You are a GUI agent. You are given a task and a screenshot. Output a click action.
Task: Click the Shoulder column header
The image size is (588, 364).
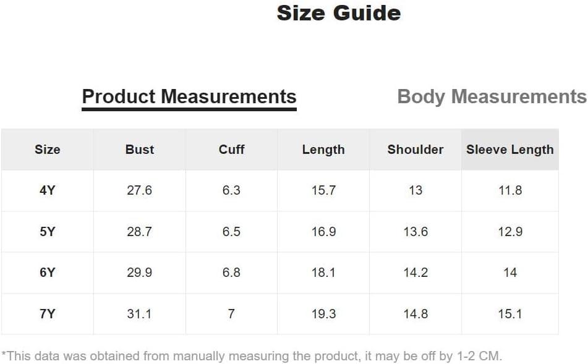point(415,150)
